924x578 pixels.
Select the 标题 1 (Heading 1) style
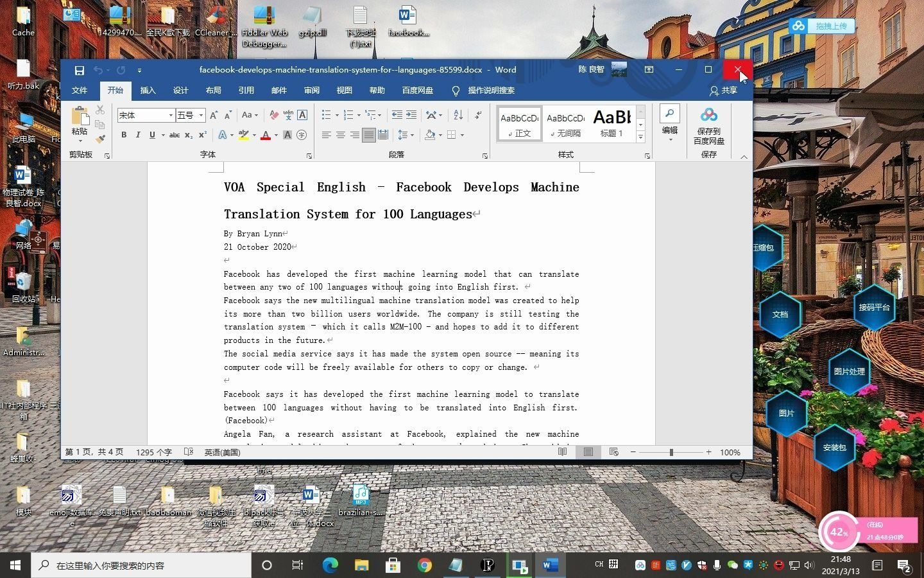[x=612, y=123]
